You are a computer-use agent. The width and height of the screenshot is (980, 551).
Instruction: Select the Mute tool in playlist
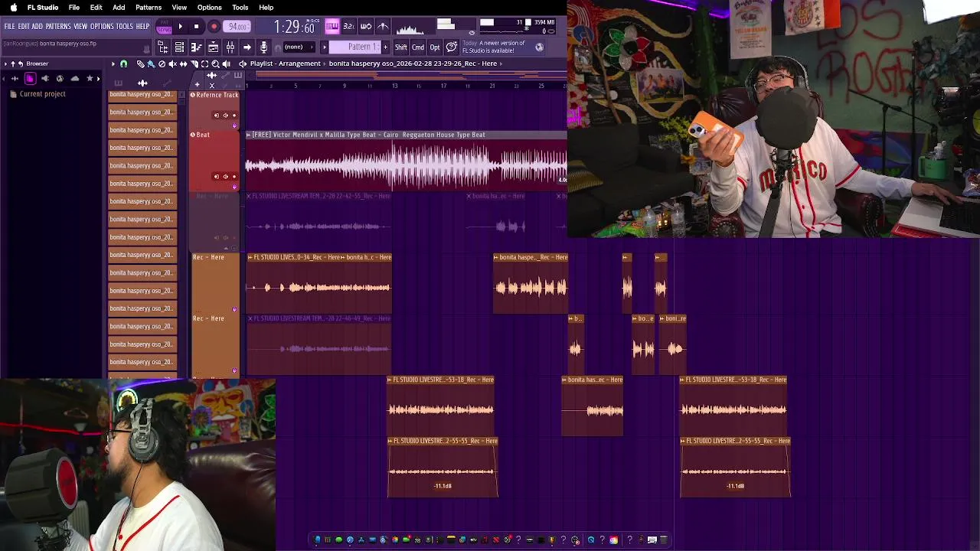pos(172,64)
